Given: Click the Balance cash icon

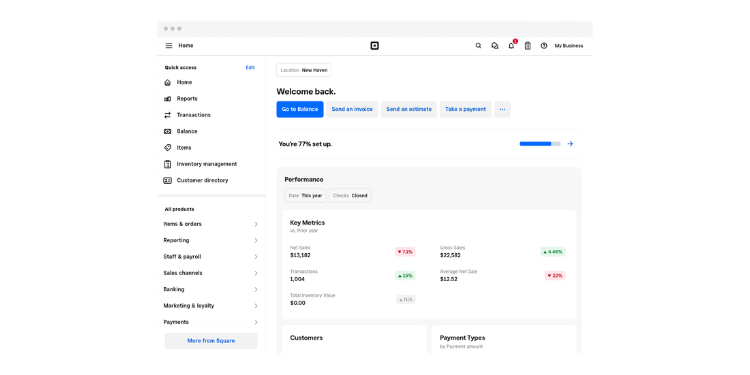Looking at the screenshot, I should click(167, 131).
